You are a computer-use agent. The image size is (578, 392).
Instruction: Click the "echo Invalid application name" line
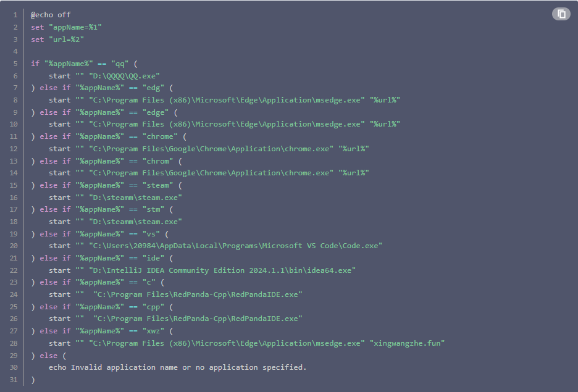pos(178,367)
